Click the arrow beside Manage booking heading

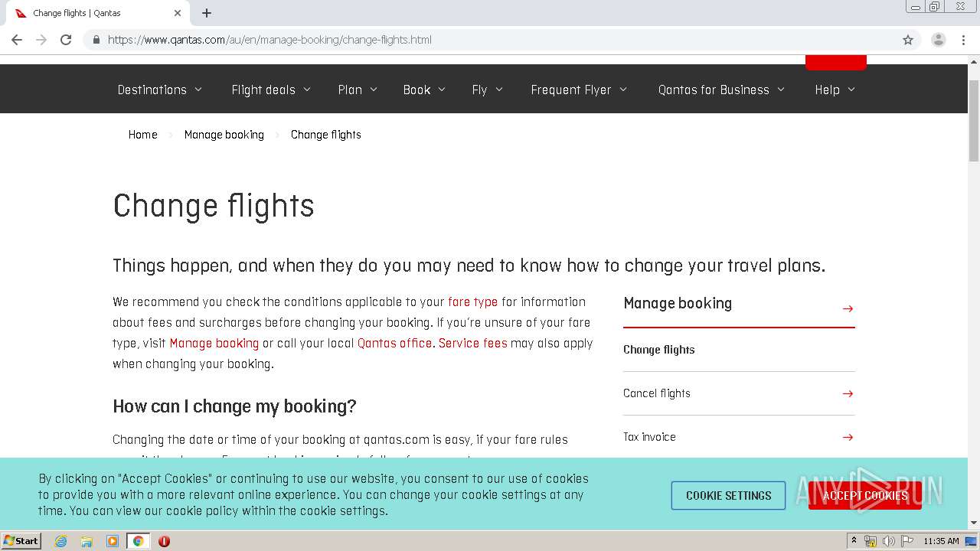(x=848, y=308)
